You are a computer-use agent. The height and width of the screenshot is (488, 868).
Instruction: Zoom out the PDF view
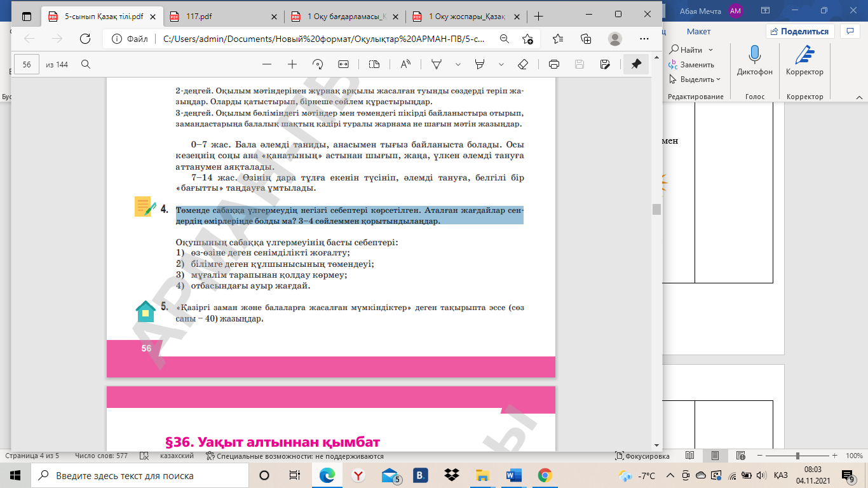tap(267, 64)
